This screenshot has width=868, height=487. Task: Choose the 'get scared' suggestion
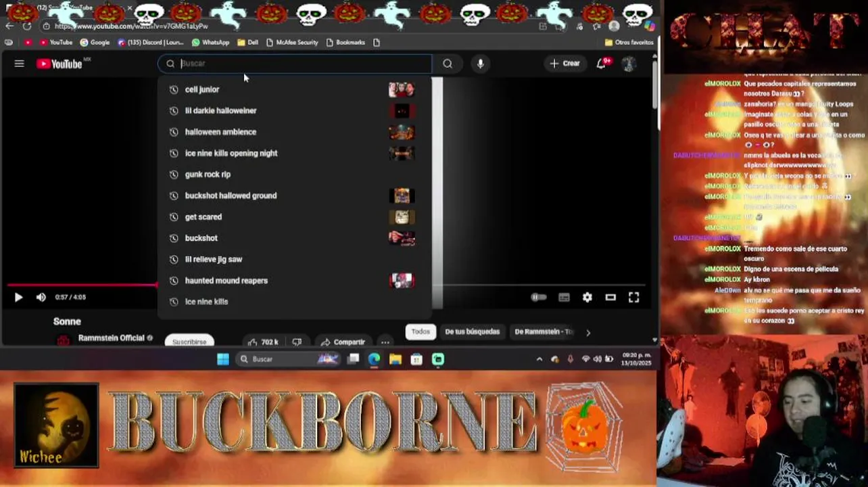295,216
